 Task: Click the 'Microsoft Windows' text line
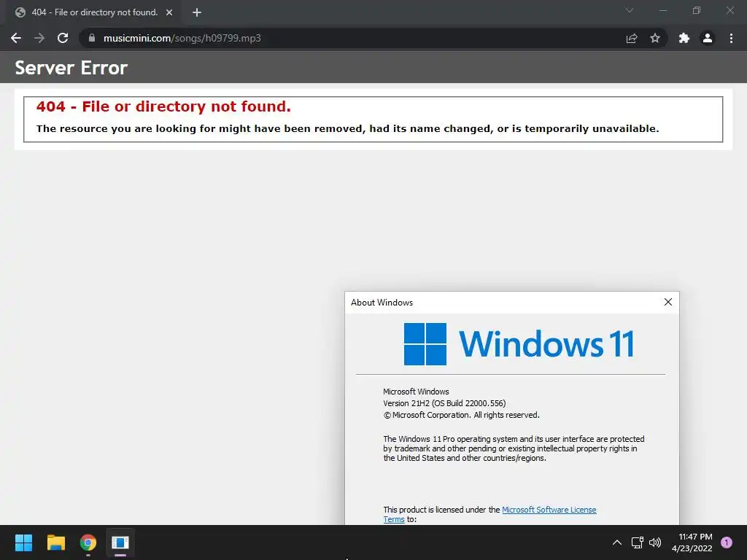(416, 392)
